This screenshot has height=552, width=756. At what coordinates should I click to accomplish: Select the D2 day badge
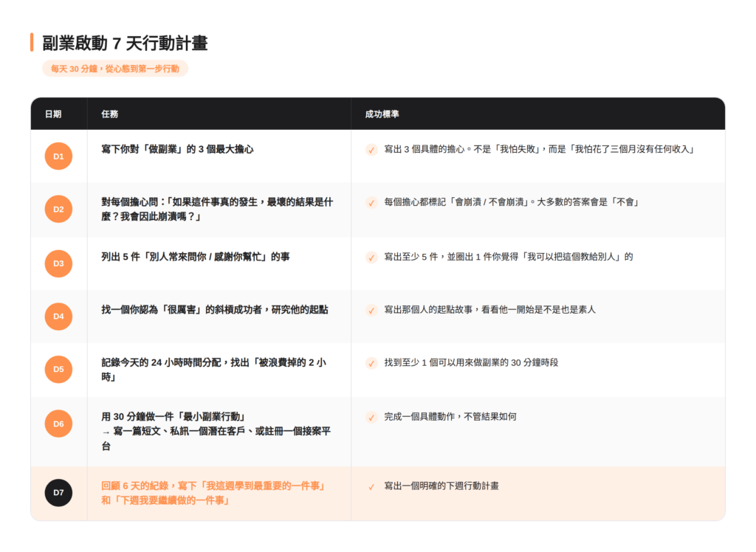click(58, 210)
